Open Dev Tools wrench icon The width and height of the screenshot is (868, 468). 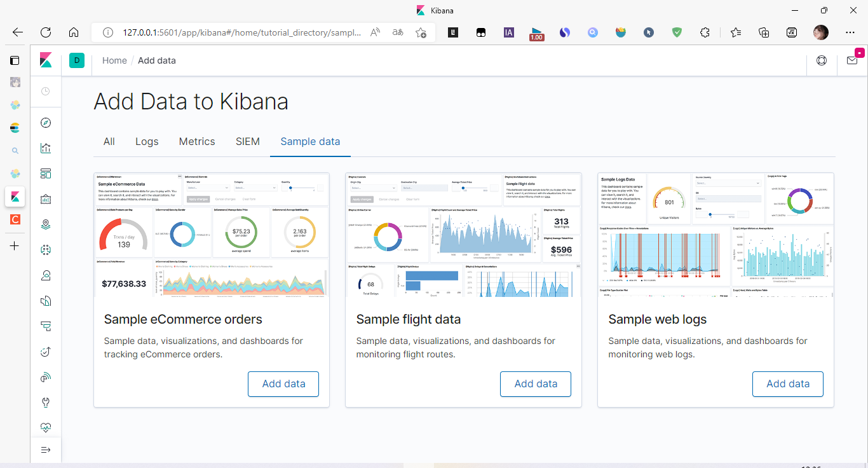(46, 403)
